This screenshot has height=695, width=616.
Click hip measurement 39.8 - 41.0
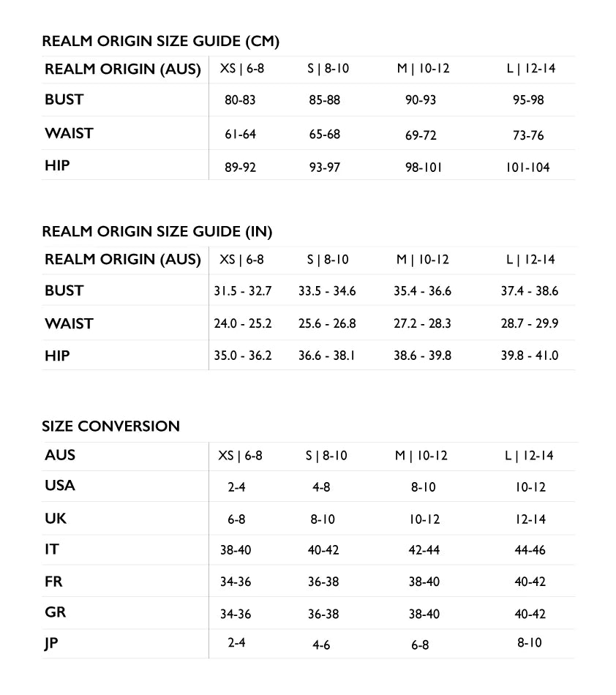(529, 356)
